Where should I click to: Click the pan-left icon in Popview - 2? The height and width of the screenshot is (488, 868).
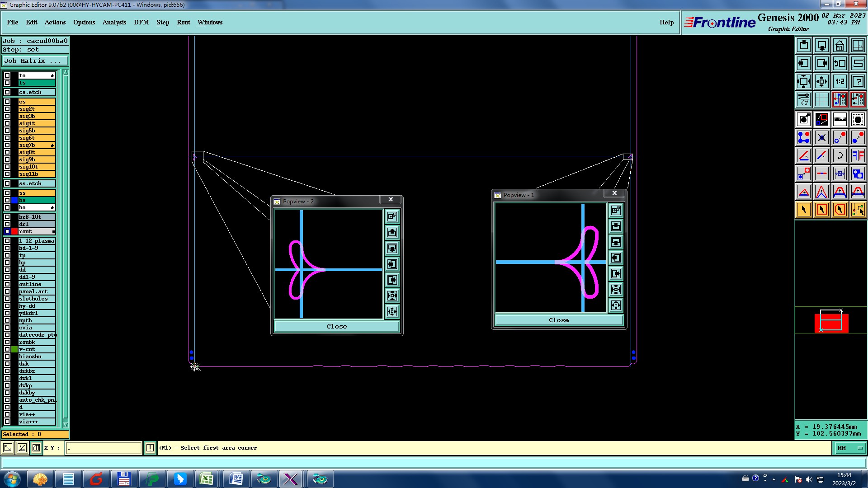click(392, 264)
